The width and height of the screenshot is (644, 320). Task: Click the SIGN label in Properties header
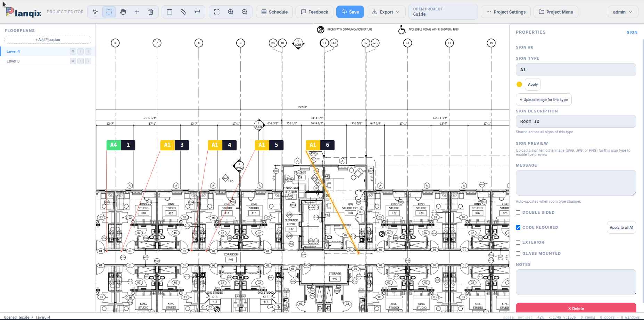pos(632,32)
